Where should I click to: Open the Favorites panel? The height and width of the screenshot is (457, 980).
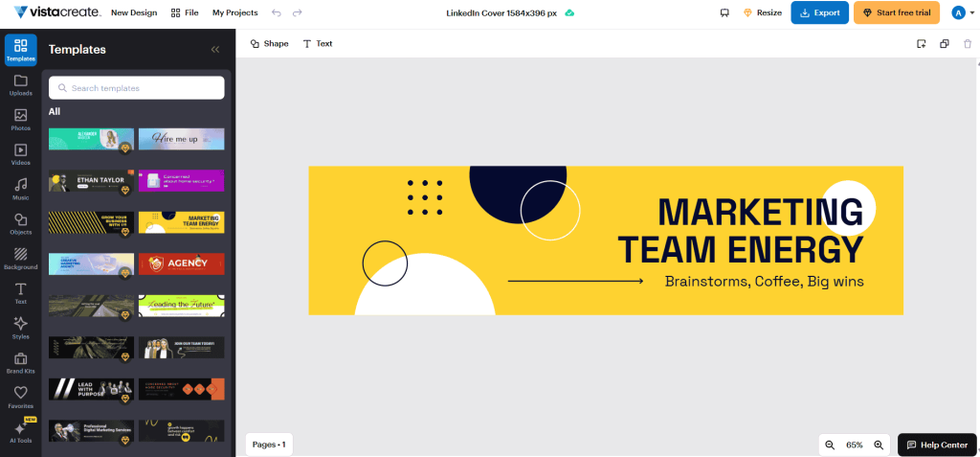tap(21, 399)
